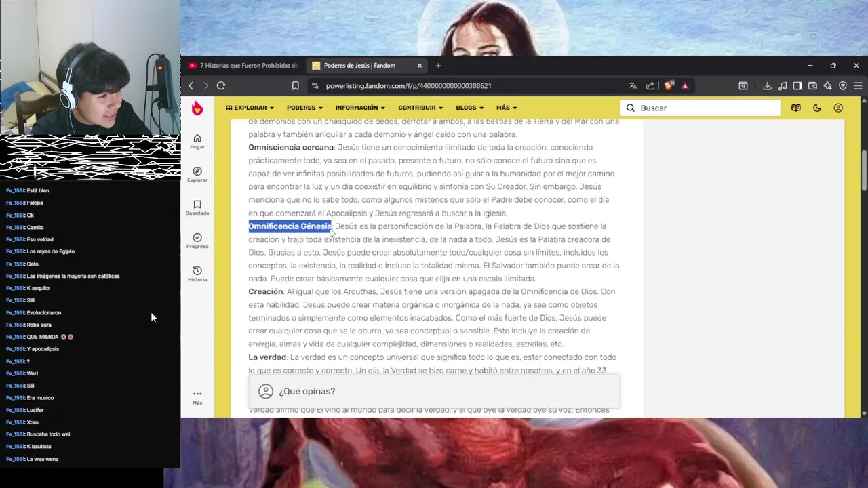Close the Poderes de Jesús tab
Viewport: 868px width, 488px height.
420,66
